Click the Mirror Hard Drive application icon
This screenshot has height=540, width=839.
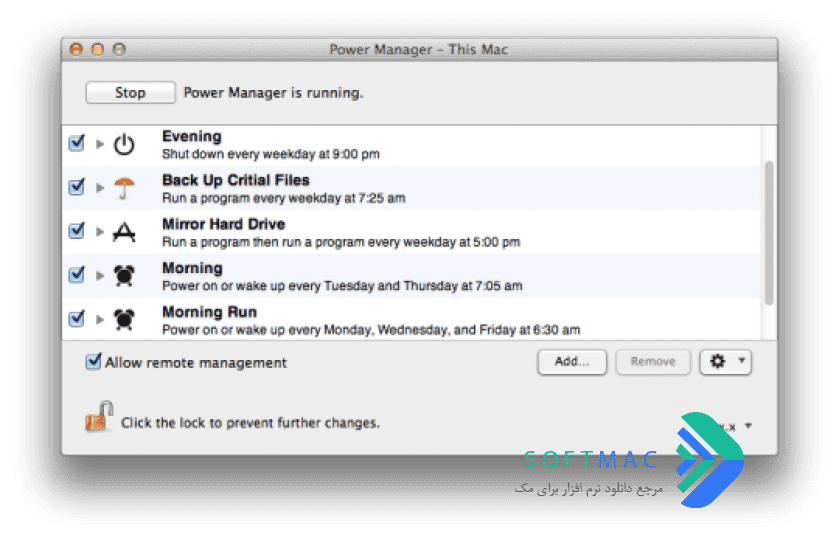124,232
